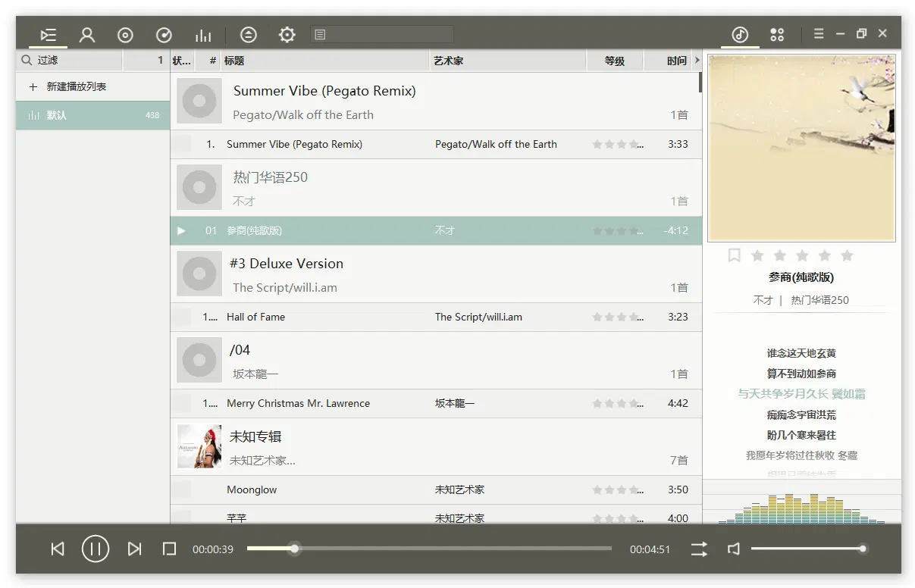The width and height of the screenshot is (915, 588).
Task: Click the bookmark icon above the song title
Action: click(734, 255)
